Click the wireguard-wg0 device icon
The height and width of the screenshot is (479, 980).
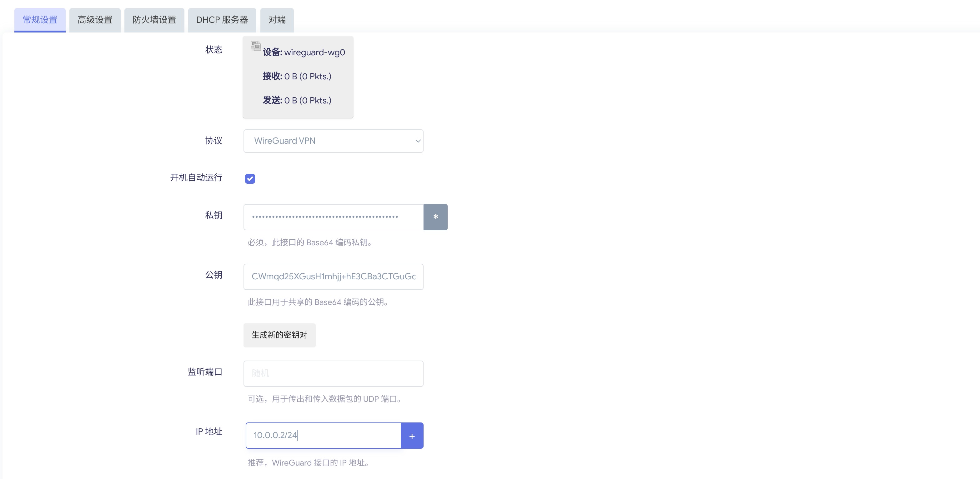(x=255, y=46)
